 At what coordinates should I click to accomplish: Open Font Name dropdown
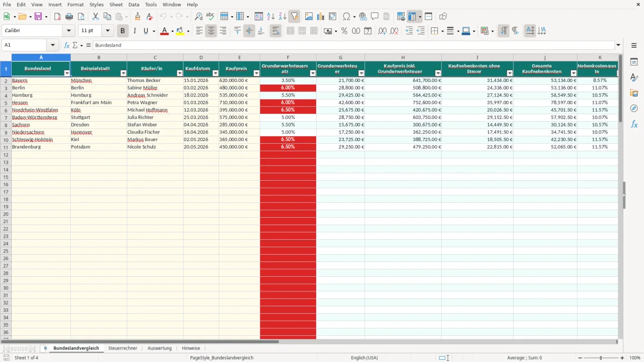pyautogui.click(x=69, y=31)
